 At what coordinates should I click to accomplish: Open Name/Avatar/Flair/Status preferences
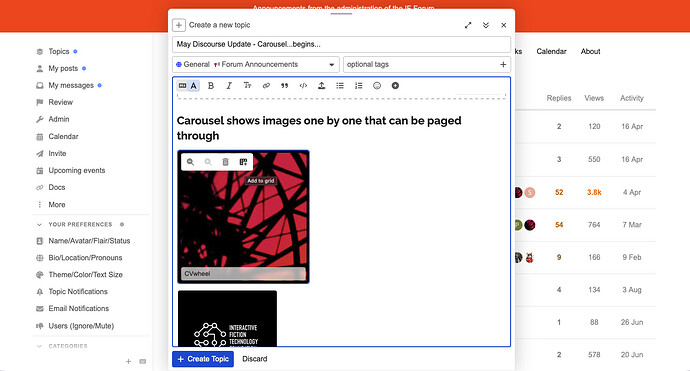point(90,241)
